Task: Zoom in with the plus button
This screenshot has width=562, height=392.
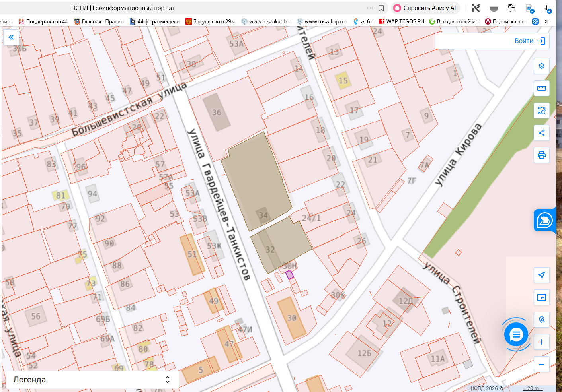Action: pyautogui.click(x=542, y=342)
